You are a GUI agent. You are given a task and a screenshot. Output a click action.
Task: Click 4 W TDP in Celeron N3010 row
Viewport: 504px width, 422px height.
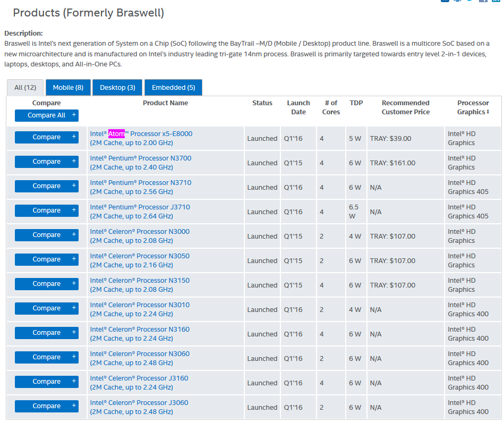[355, 310]
